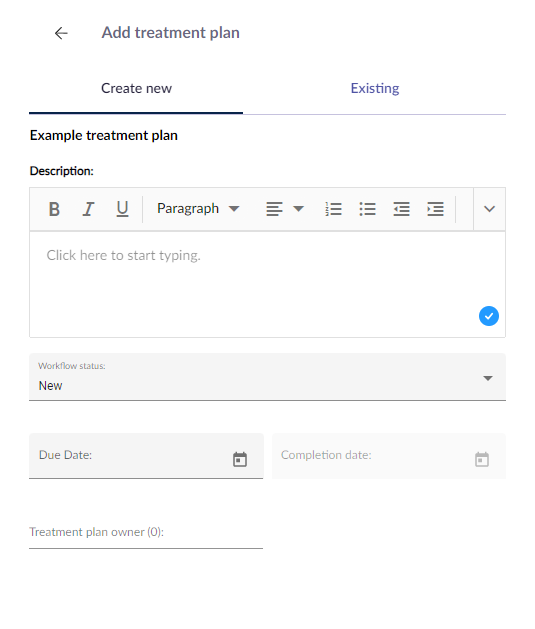Focus the Treatment plan owner field

click(146, 532)
